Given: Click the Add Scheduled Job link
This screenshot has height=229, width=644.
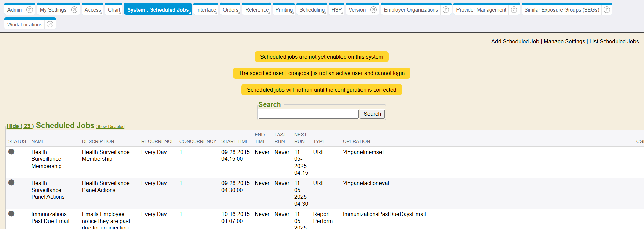Looking at the screenshot, I should pyautogui.click(x=515, y=41).
